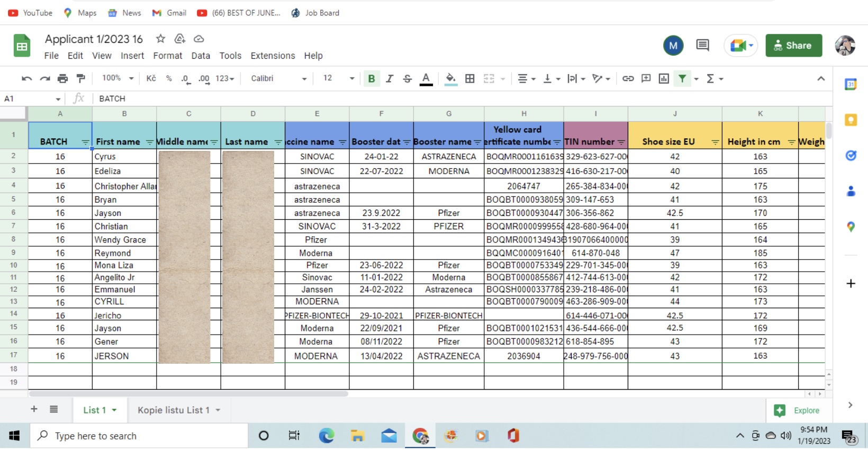Open the Edit menu
868x467 pixels.
pyautogui.click(x=75, y=56)
